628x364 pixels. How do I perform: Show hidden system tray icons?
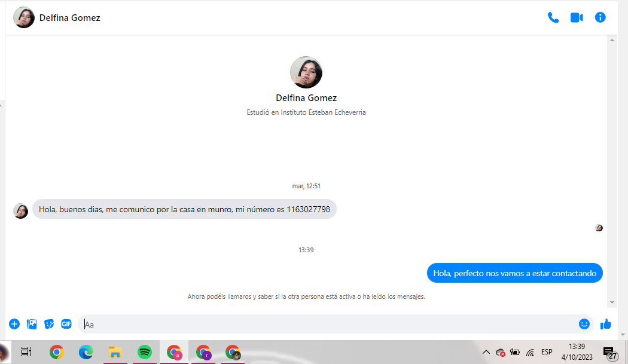point(486,352)
